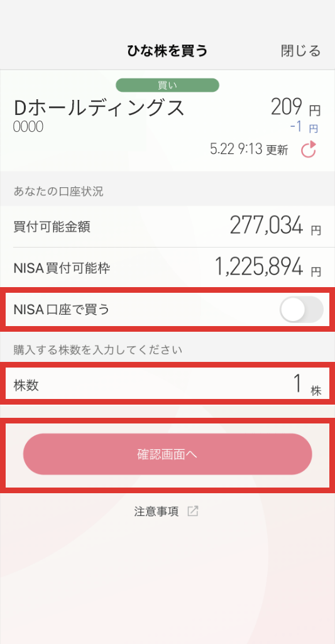Screen dimensions: 335x644
Task: Tap the 5.22 9:13 更新 timestamp
Action: point(249,150)
